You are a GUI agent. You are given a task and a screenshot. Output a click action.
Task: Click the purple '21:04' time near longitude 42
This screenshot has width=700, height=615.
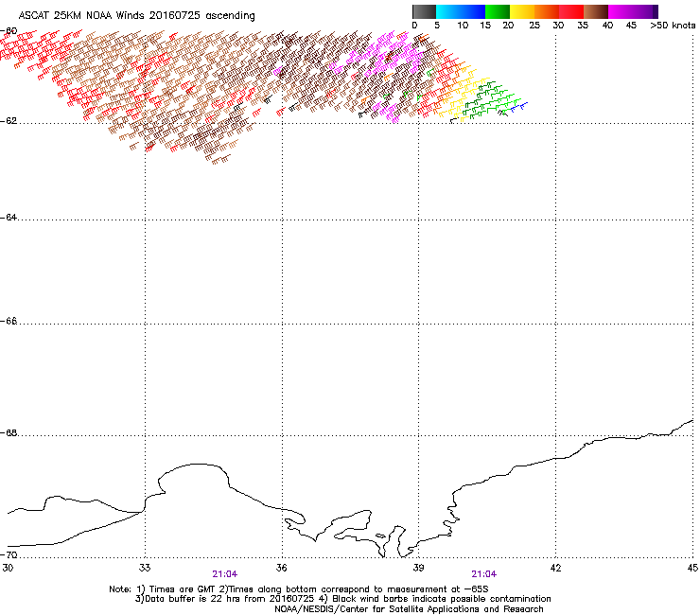click(x=484, y=574)
